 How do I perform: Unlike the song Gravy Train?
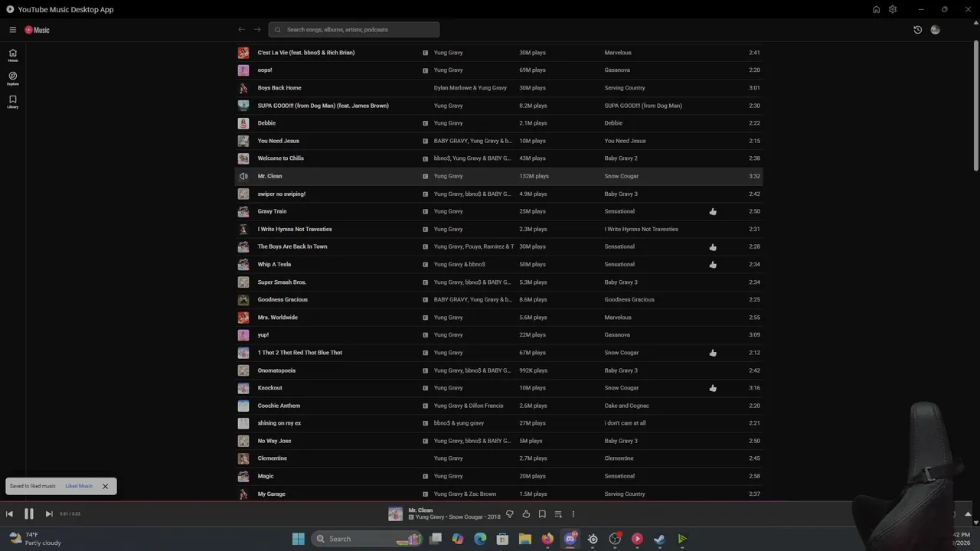click(x=713, y=211)
